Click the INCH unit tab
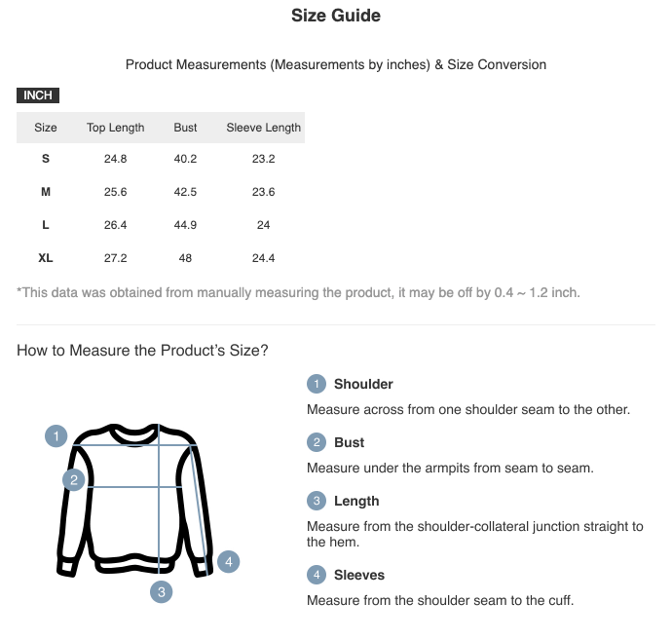This screenshot has height=640, width=672. (39, 95)
